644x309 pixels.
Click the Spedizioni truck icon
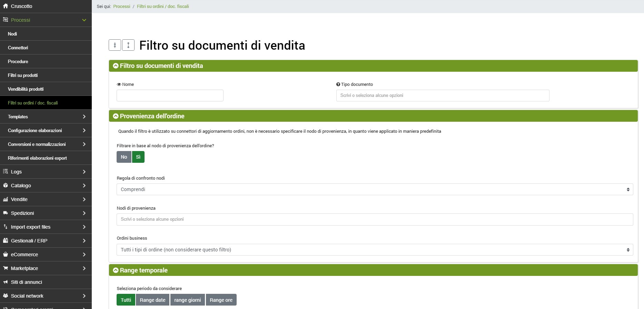coord(6,213)
